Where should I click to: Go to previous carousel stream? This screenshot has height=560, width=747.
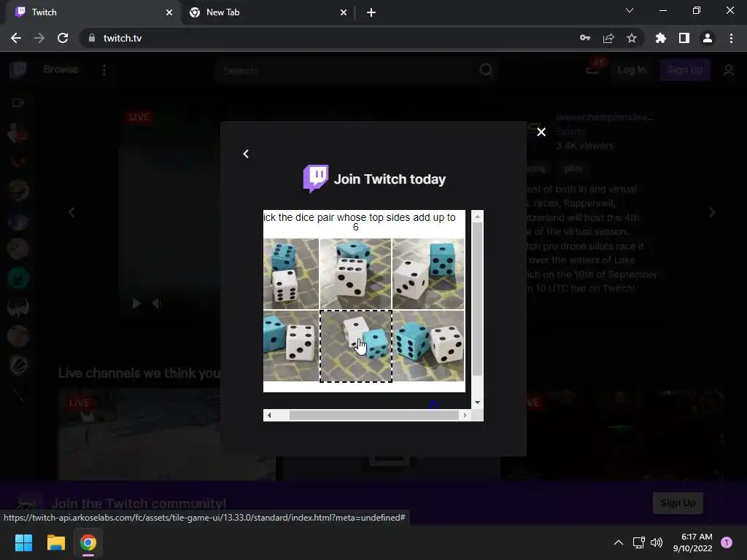point(71,212)
